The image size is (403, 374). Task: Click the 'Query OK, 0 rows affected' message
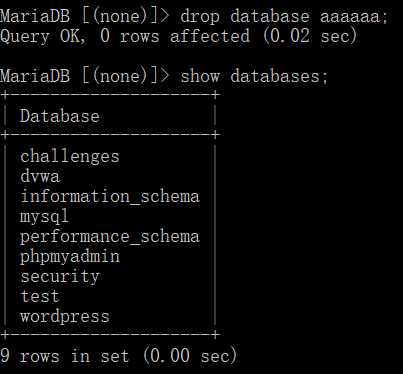click(125, 36)
